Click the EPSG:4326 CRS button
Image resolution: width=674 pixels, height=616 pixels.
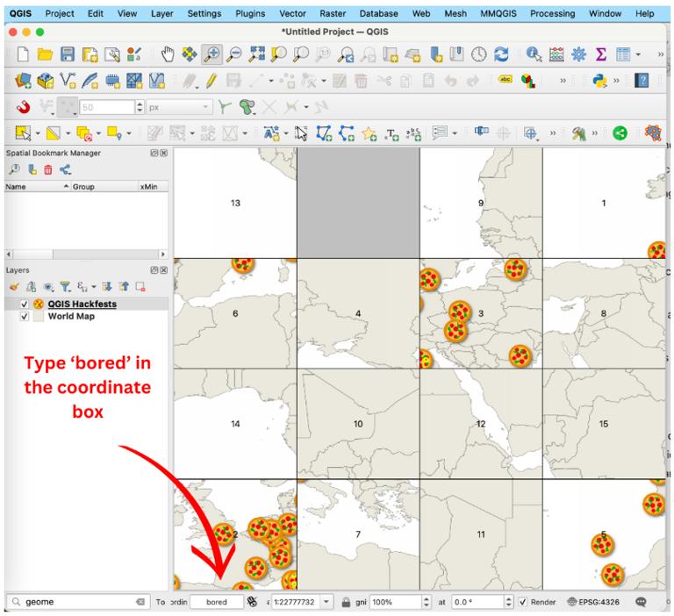click(x=593, y=602)
